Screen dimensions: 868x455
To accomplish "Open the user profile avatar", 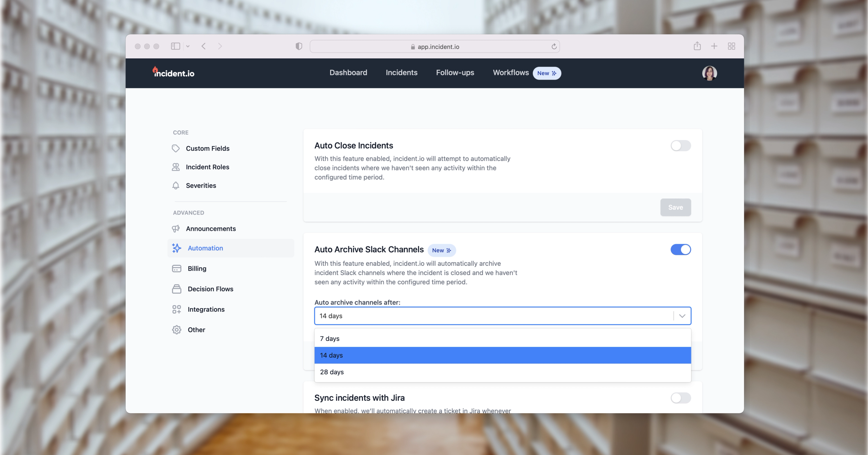I will (709, 73).
